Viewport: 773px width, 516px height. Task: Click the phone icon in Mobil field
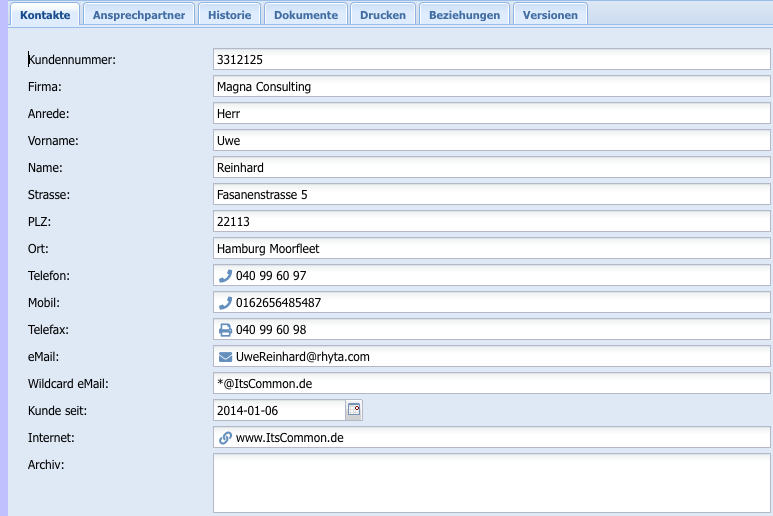coord(225,303)
